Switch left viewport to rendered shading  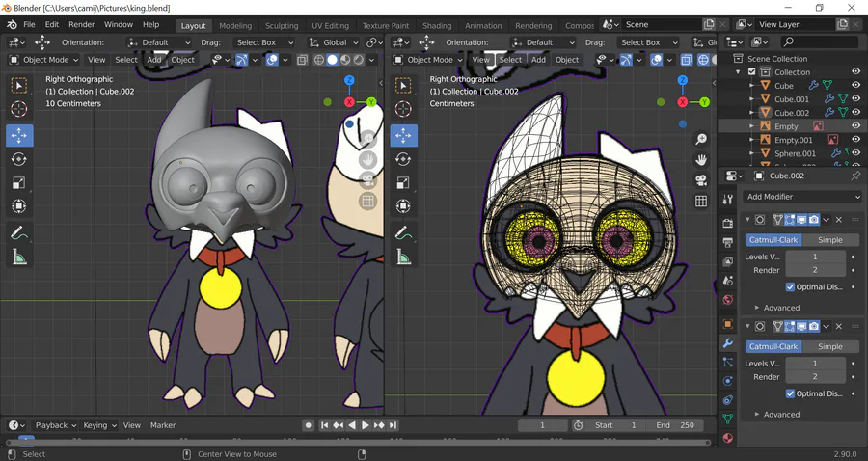(x=359, y=60)
